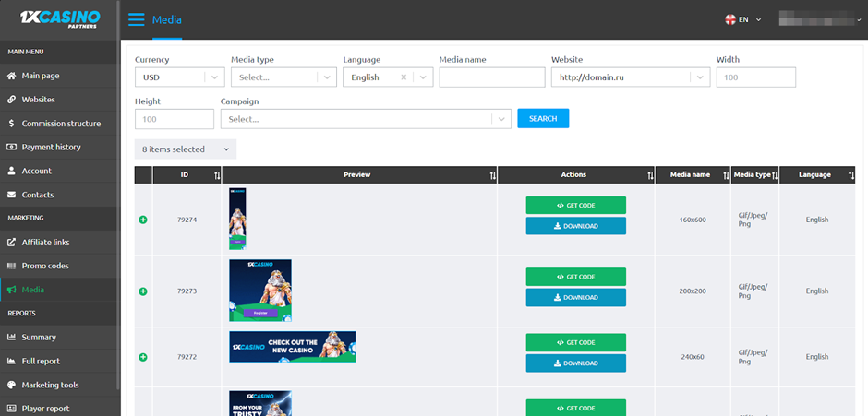Expand row 79273 with green plus icon

[143, 291]
